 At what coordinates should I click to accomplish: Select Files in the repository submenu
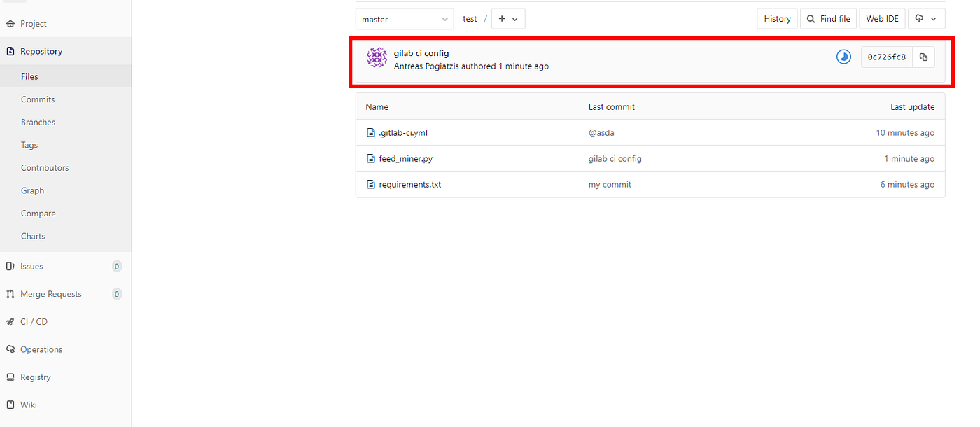tap(29, 76)
